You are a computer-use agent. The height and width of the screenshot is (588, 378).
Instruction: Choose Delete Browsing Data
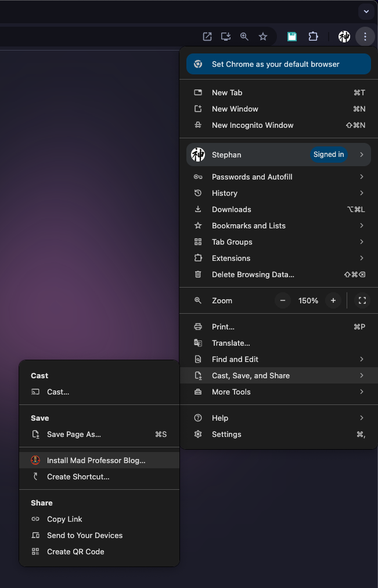(x=279, y=274)
